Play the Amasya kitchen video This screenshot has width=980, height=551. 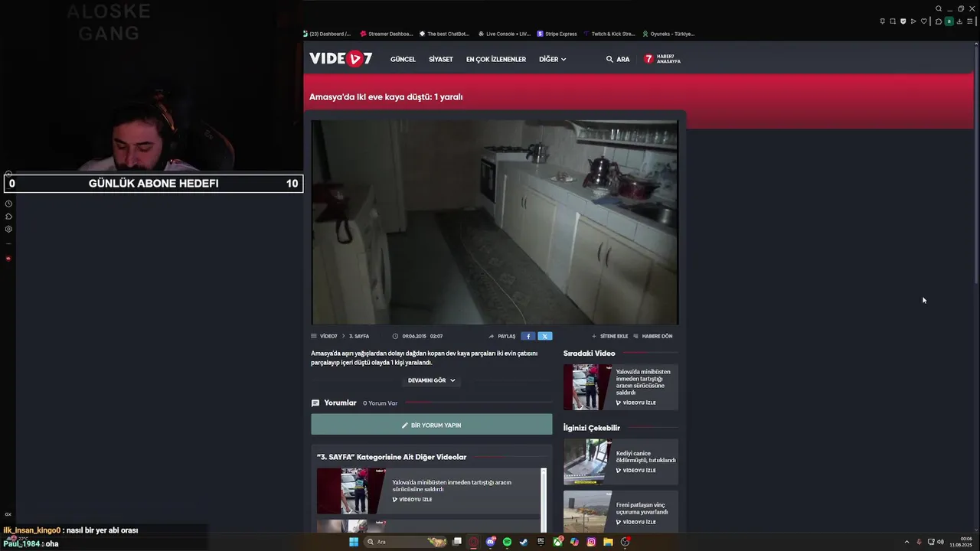pos(495,222)
